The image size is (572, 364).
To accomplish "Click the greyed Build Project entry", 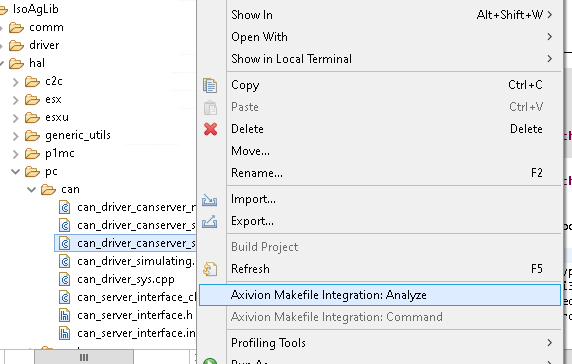I will point(380,247).
